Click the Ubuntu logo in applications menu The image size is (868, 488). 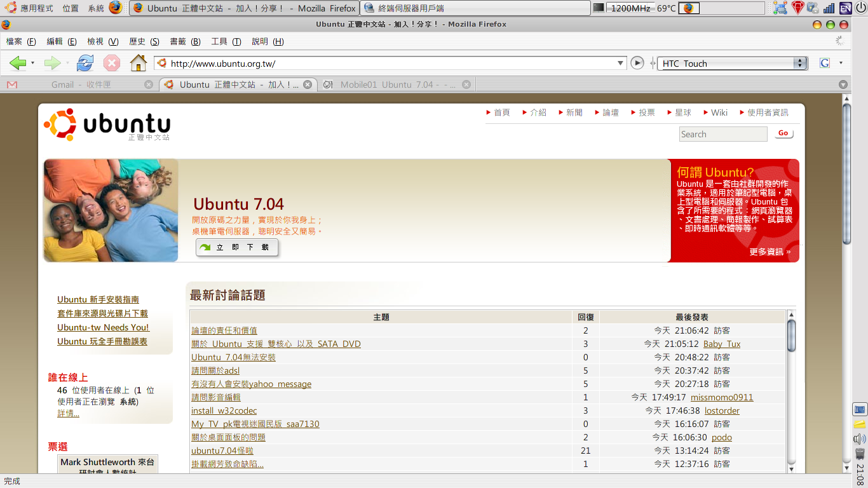[11, 8]
